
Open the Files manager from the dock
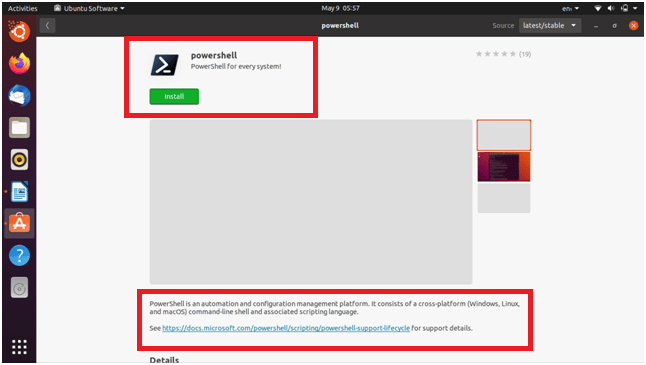pos(19,128)
